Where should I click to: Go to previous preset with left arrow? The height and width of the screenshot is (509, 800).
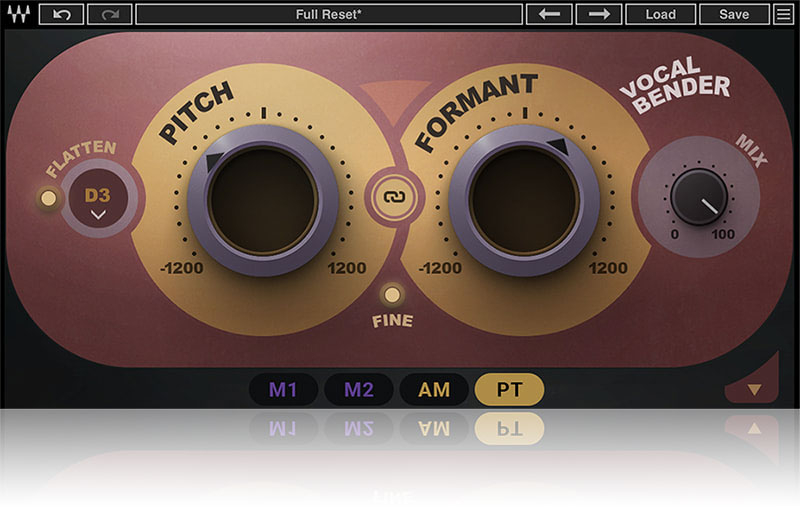(x=550, y=14)
